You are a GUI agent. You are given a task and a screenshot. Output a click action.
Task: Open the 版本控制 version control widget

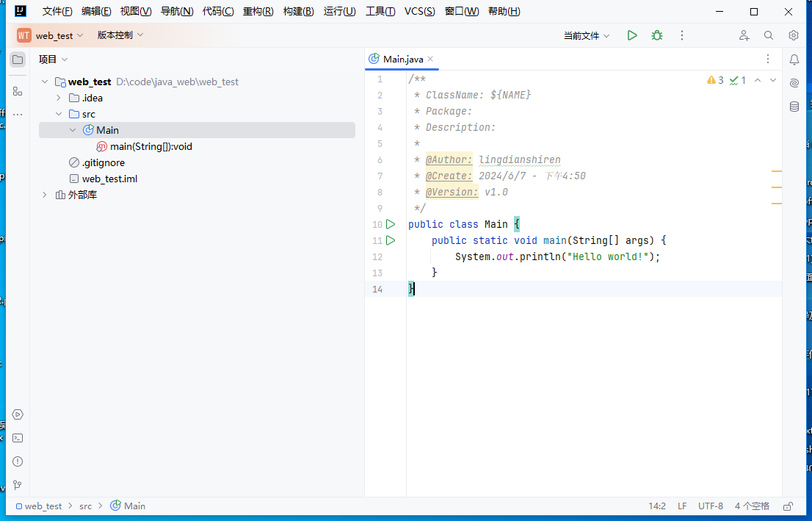(x=120, y=35)
